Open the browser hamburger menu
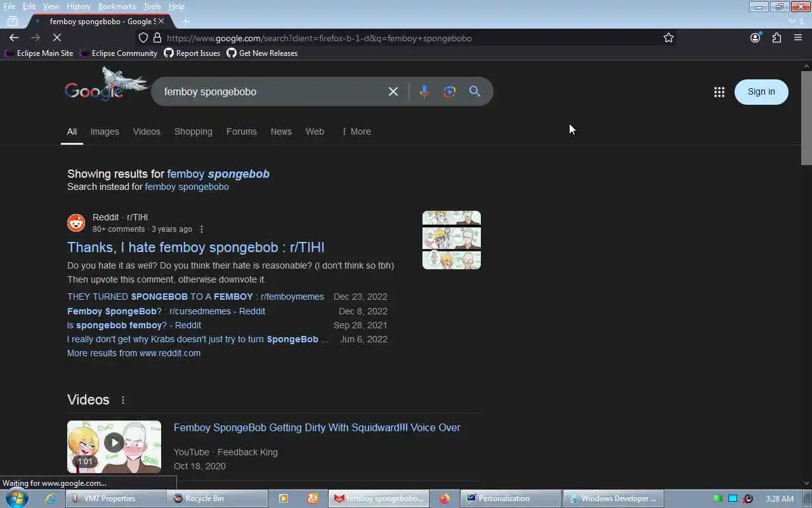812x508 pixels. click(798, 38)
